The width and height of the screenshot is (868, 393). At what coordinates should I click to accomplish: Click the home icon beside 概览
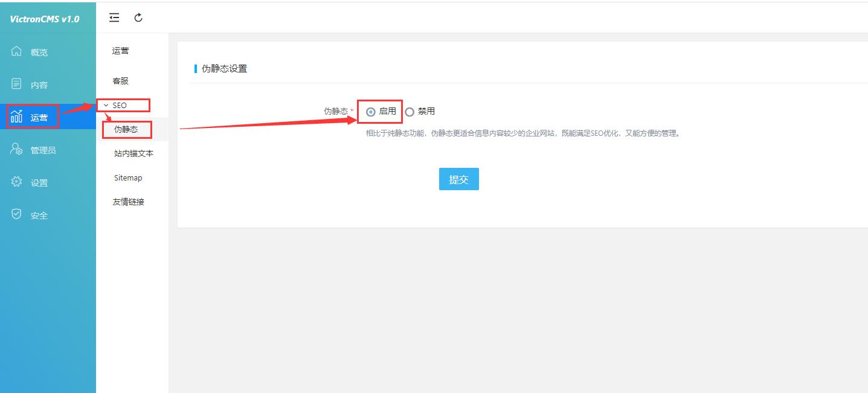(17, 51)
